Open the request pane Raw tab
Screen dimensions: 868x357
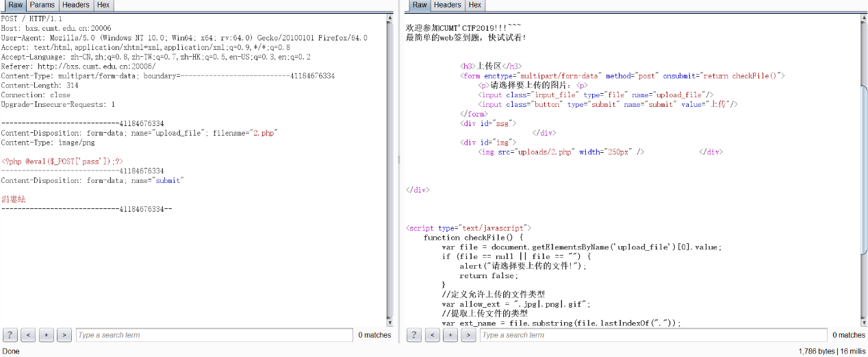coord(15,5)
